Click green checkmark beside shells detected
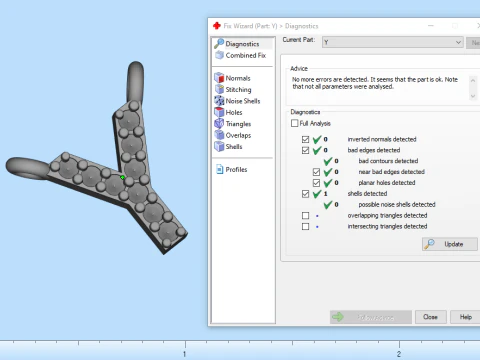Viewport: 480px width, 360px height. coord(317,194)
